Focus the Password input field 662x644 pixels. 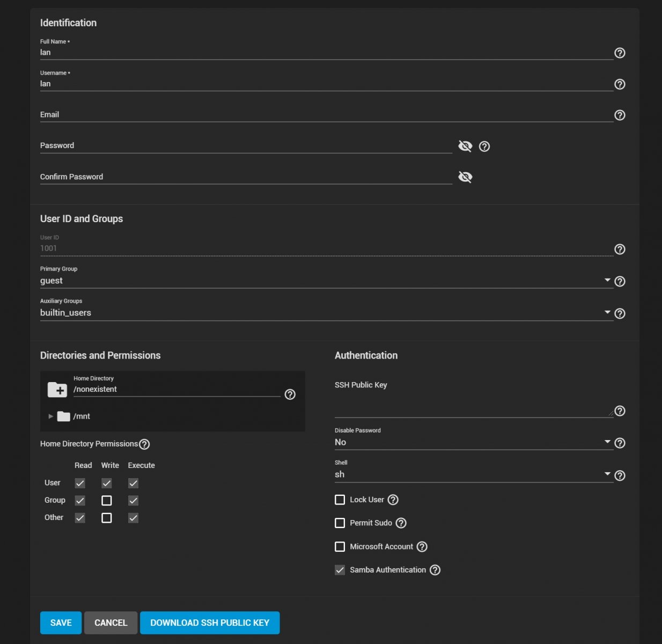coord(246,146)
